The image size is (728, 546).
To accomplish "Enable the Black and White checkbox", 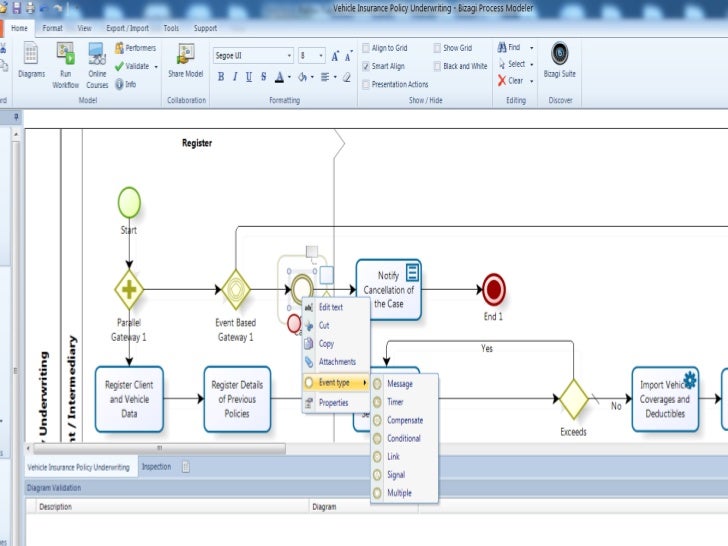I will [x=437, y=66].
